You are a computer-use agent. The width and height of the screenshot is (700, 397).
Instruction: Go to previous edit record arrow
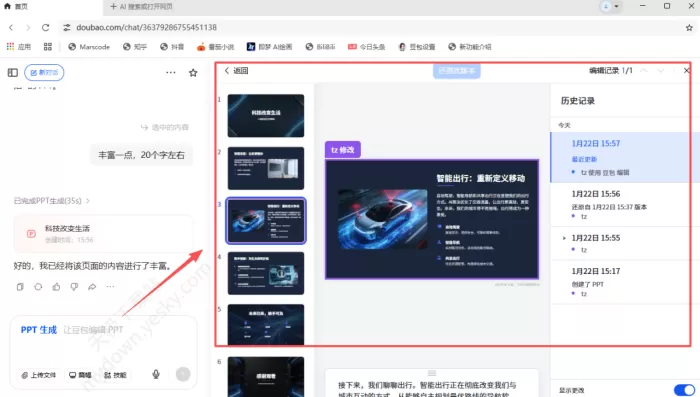pos(644,71)
